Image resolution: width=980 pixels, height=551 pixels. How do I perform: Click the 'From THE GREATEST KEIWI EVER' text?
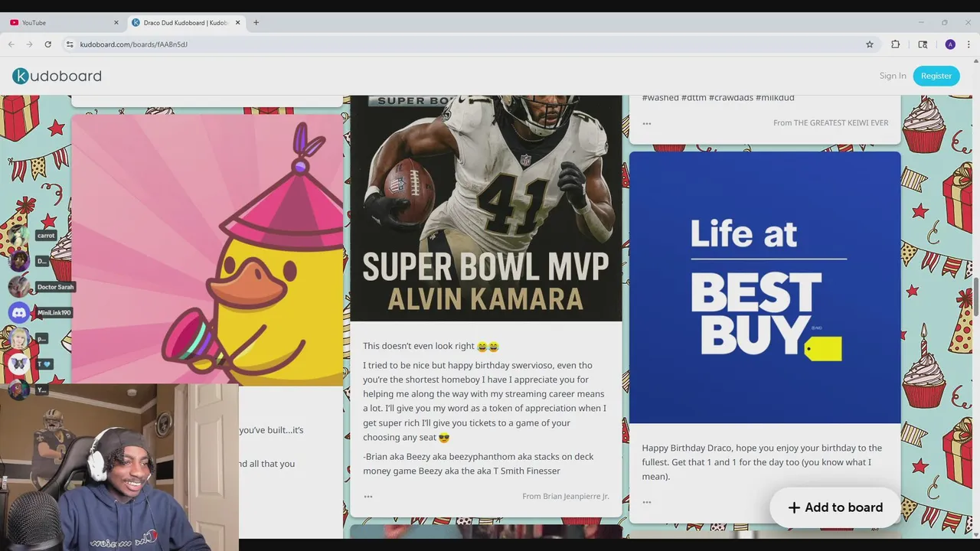click(831, 122)
